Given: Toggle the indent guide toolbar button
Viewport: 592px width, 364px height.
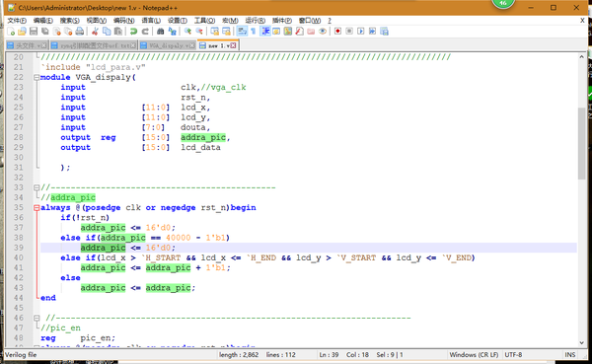Looking at the screenshot, I should coord(265,32).
